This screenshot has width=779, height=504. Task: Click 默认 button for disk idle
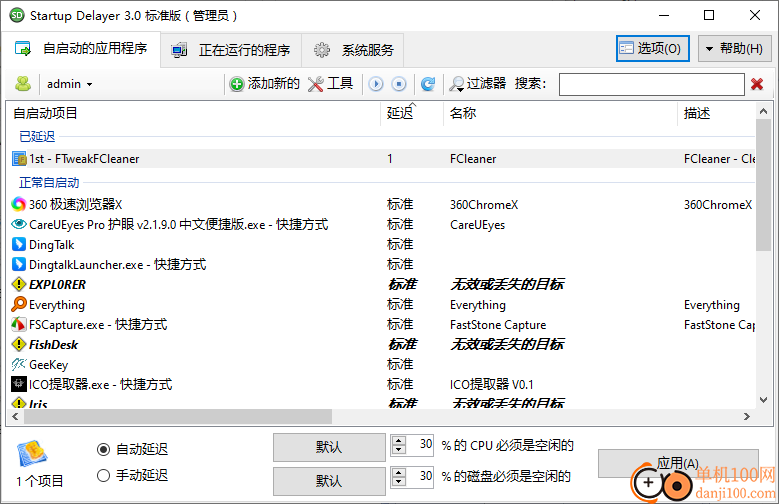tap(329, 481)
